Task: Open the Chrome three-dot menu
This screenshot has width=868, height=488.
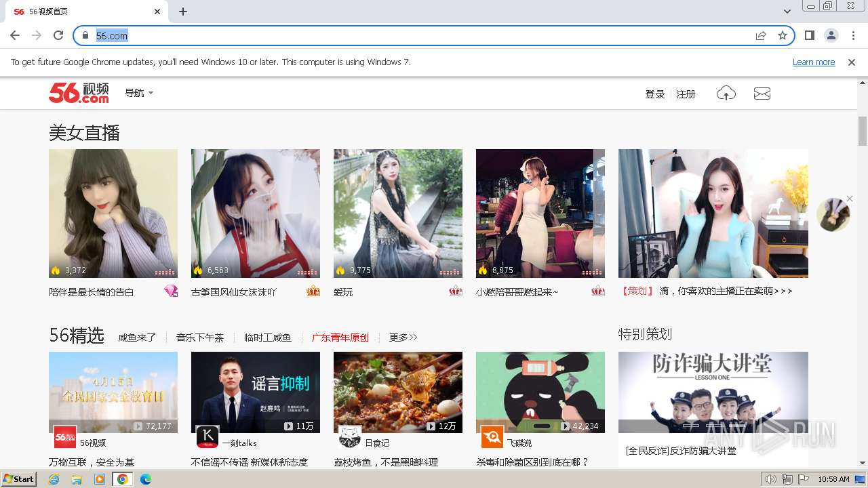Action: tap(852, 35)
